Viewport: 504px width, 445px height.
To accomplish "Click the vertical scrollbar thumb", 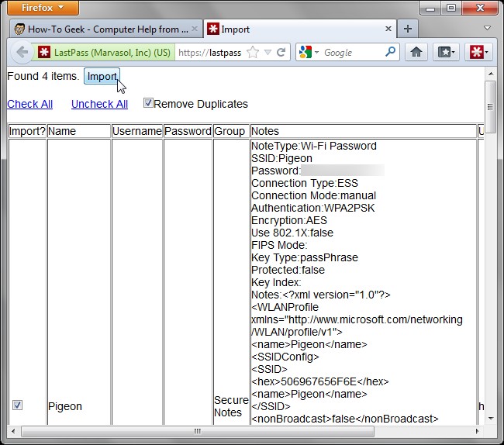I will pyautogui.click(x=491, y=107).
